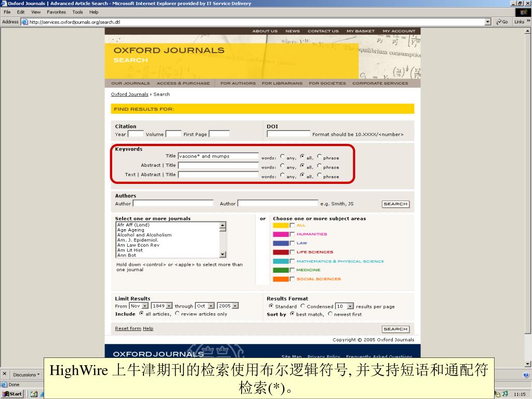Click the CONTACT US navigation link
Viewport: 532px width, 399px height.
[x=323, y=31]
